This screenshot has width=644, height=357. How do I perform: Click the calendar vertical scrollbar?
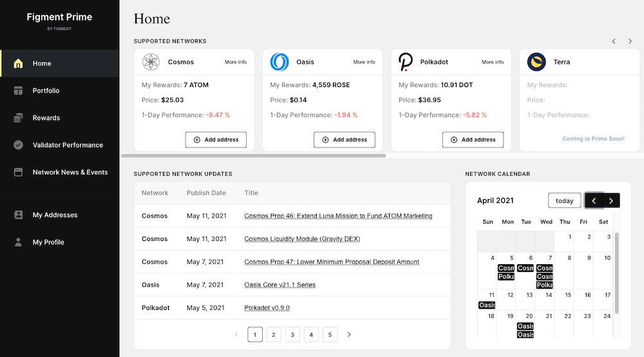(x=616, y=273)
